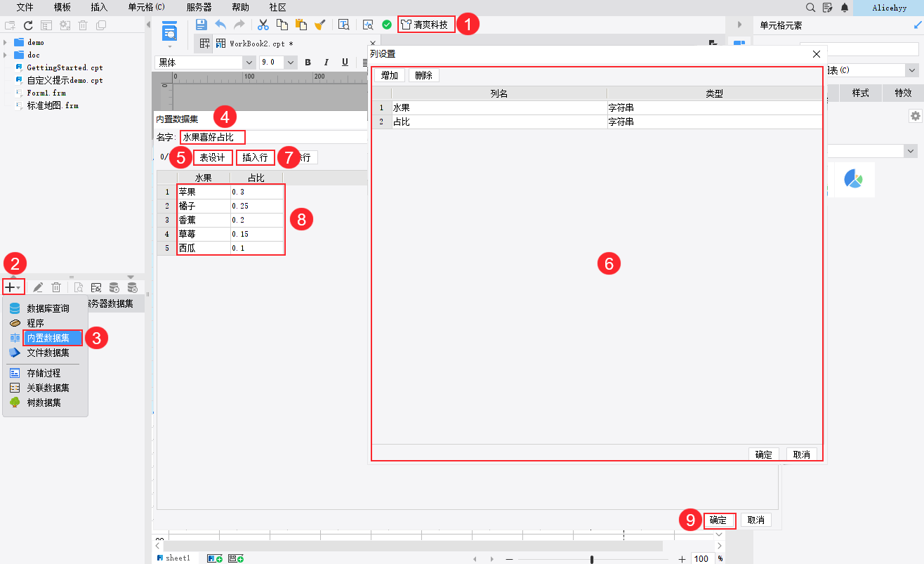Collapse the left panel with the arrow
Screen dimensions: 924x564
(148, 25)
